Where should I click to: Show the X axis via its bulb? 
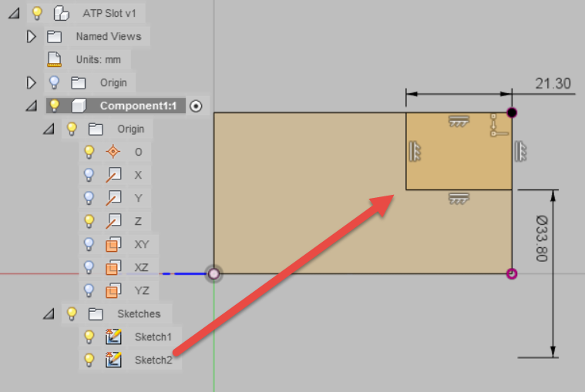pos(89,175)
